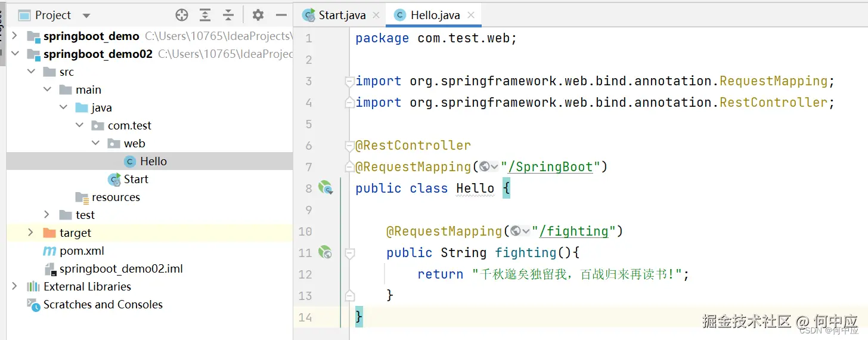Click the Collapse All toolbar icon
This screenshot has height=340, width=868.
228,15
